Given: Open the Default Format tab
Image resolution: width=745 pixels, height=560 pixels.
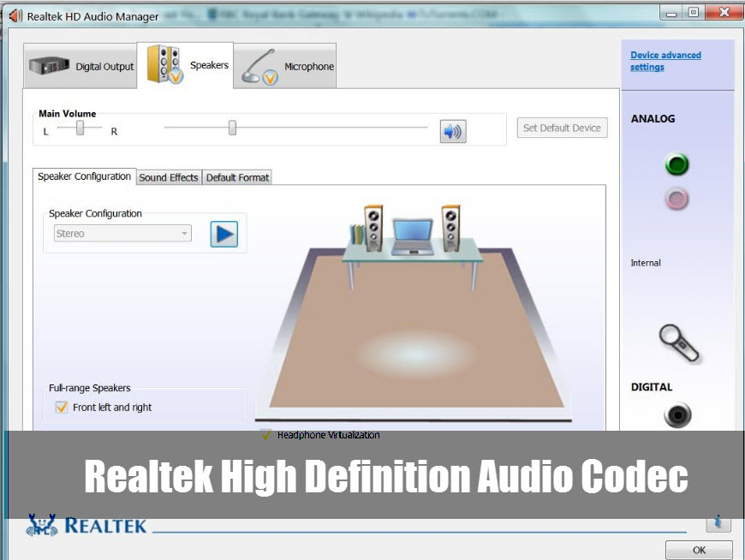Looking at the screenshot, I should click(x=237, y=177).
